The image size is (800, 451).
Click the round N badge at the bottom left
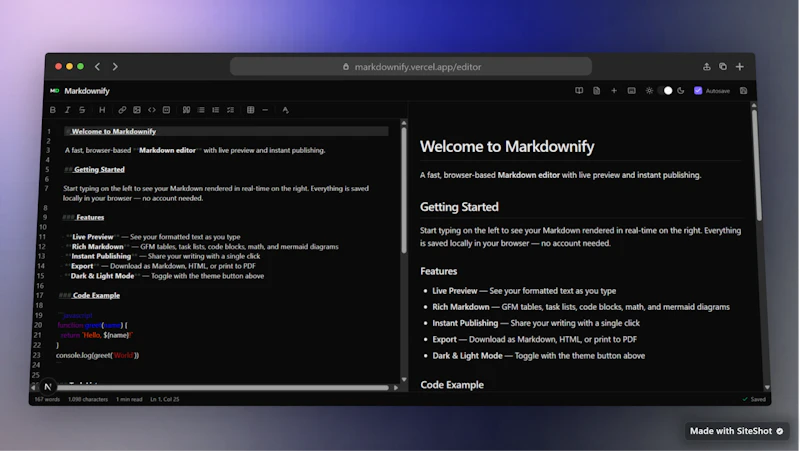(47, 387)
